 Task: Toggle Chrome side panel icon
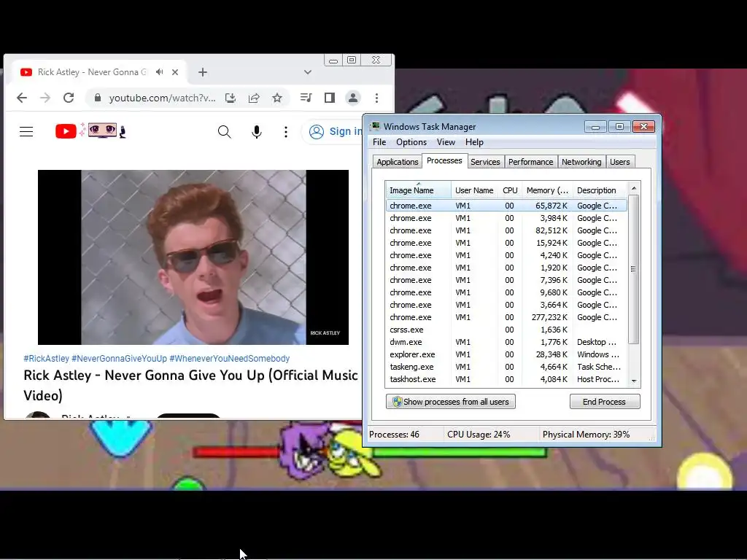[x=330, y=98]
